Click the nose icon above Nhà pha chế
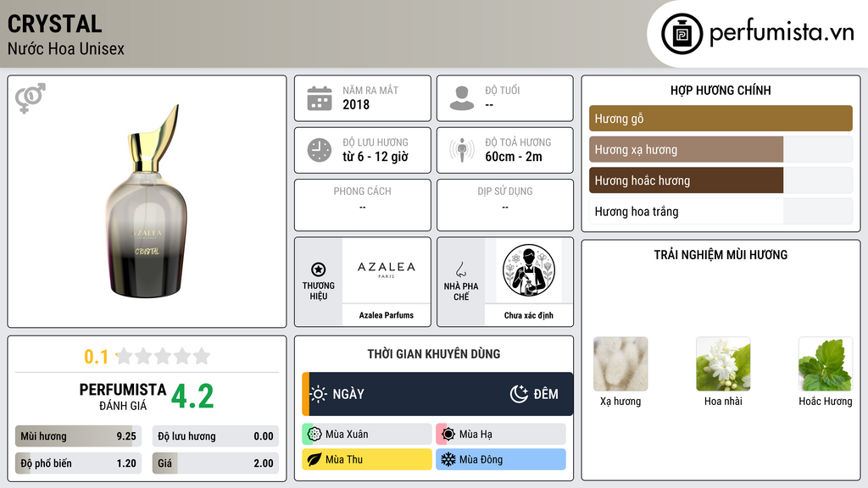868x488 pixels. pyautogui.click(x=460, y=270)
